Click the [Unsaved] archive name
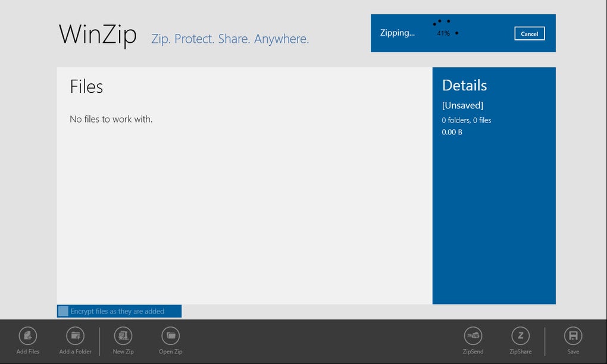 click(462, 105)
